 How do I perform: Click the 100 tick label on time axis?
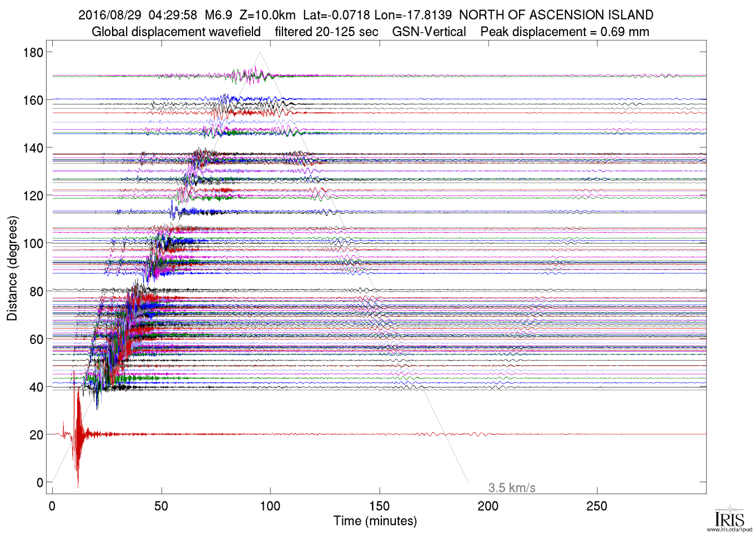[270, 506]
